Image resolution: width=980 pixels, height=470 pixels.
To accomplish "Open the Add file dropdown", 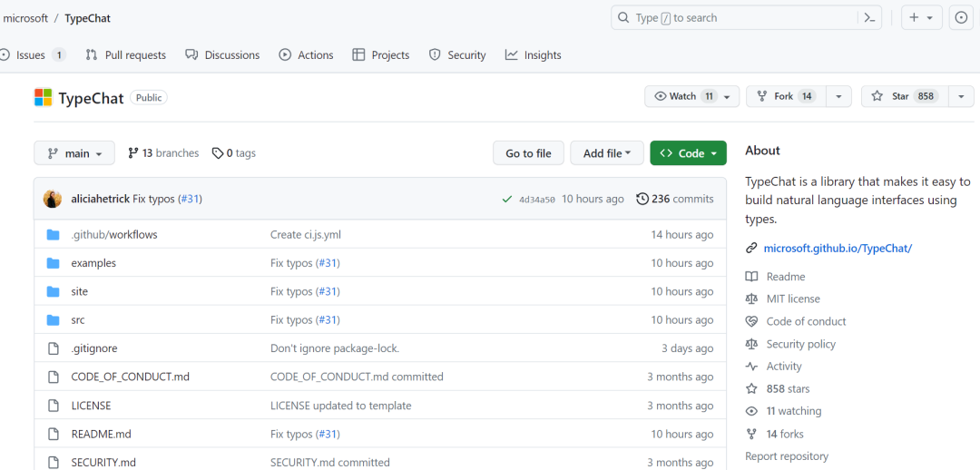I will (607, 153).
